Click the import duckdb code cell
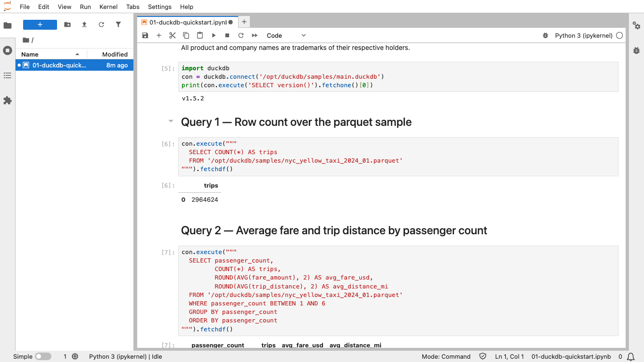The image size is (644, 362). coord(398,77)
